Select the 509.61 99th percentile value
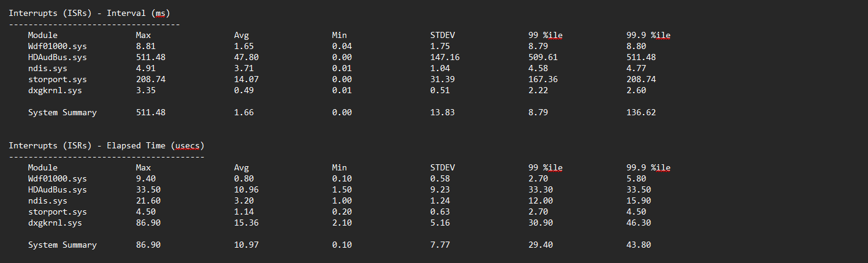The width and height of the screenshot is (868, 263). coord(543,57)
